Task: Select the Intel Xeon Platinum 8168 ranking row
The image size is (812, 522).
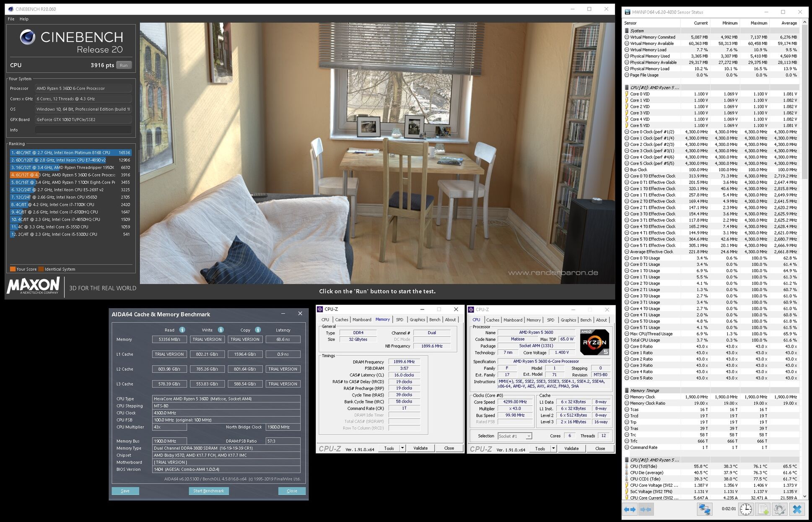Action: [x=70, y=153]
